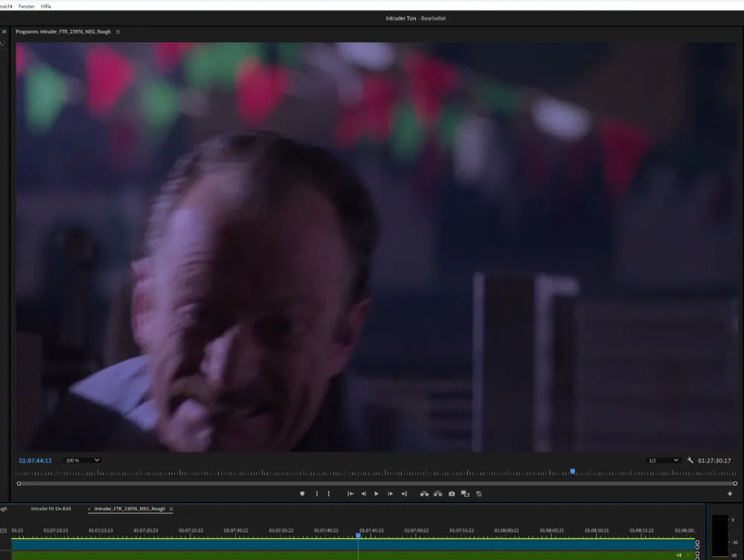744x560 pixels.
Task: Click the Add Marker icon
Action: (x=302, y=494)
